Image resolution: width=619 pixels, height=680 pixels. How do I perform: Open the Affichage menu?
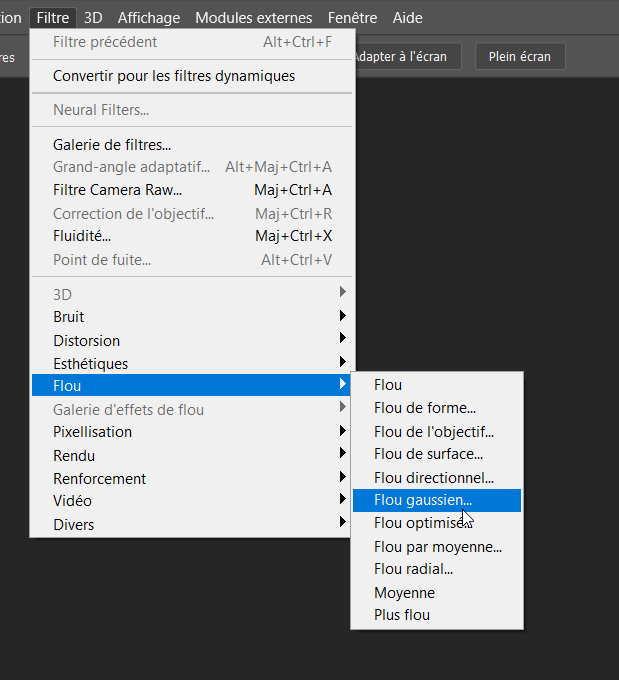click(149, 17)
